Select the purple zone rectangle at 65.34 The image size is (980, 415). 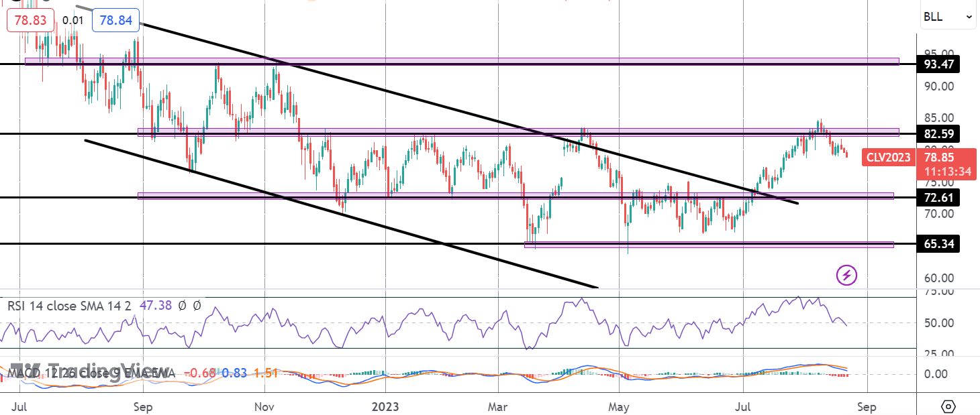coord(709,245)
